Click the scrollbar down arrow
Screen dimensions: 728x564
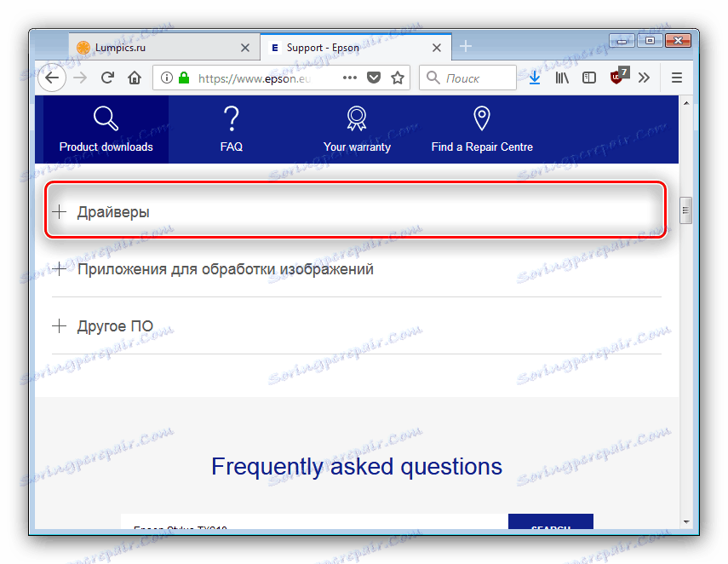coord(685,522)
